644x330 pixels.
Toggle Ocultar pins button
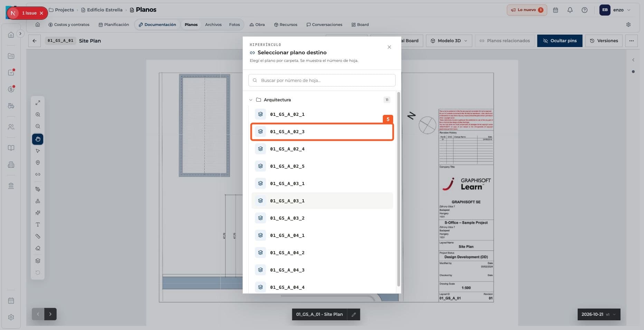[x=560, y=41]
